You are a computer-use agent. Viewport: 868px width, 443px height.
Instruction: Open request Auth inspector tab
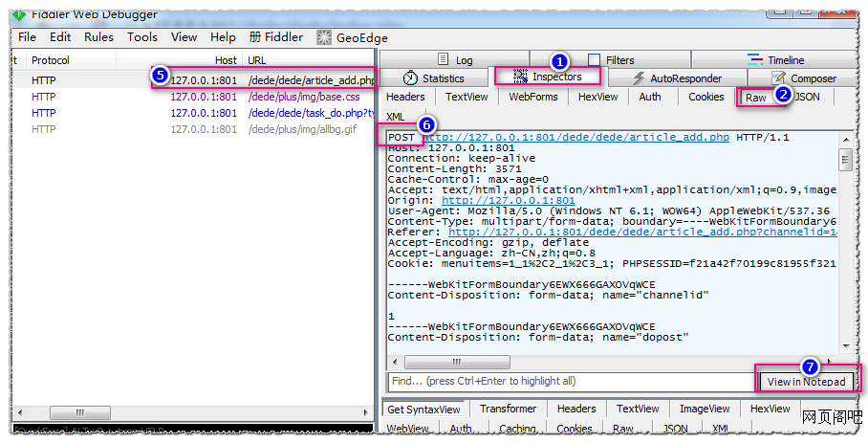650,97
